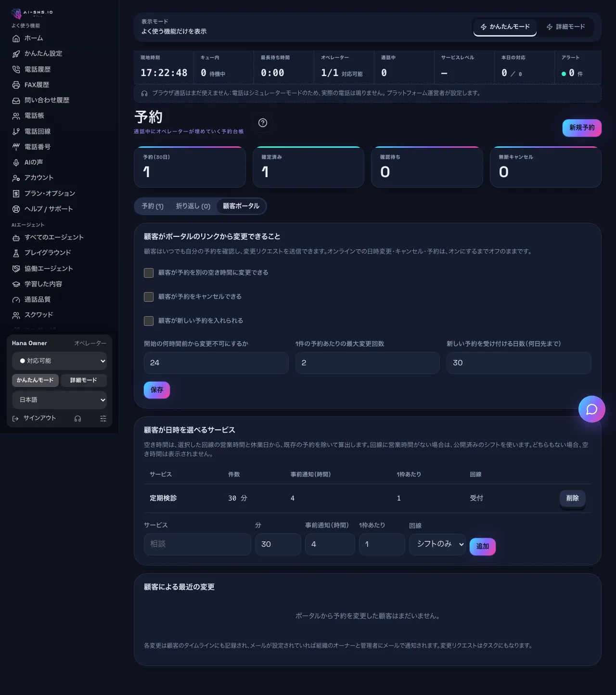Open 問い合わせ履歴 inbox icon
Image resolution: width=616 pixels, height=695 pixels.
click(x=16, y=101)
